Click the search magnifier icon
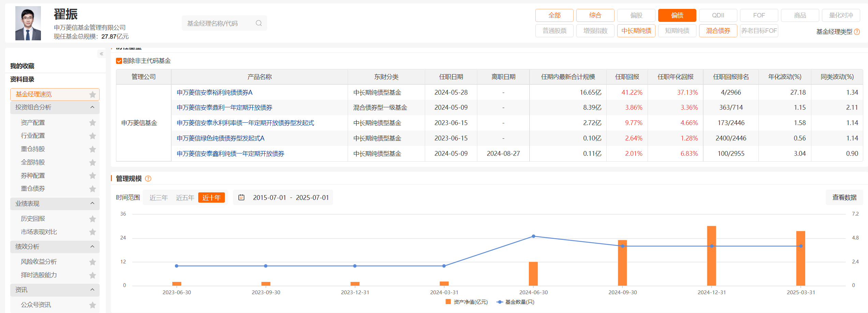This screenshot has width=868, height=313. tap(259, 23)
